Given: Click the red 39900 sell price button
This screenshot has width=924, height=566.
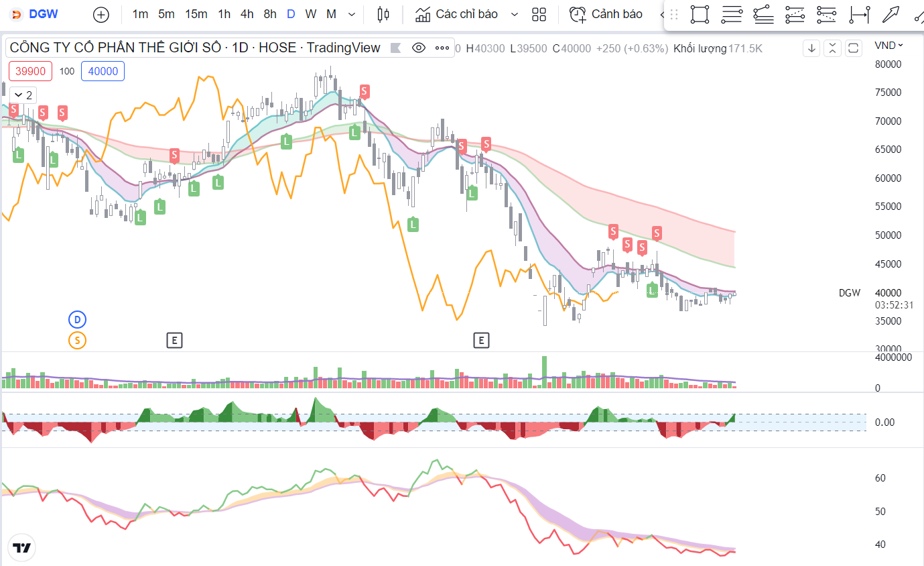Looking at the screenshot, I should 31,71.
